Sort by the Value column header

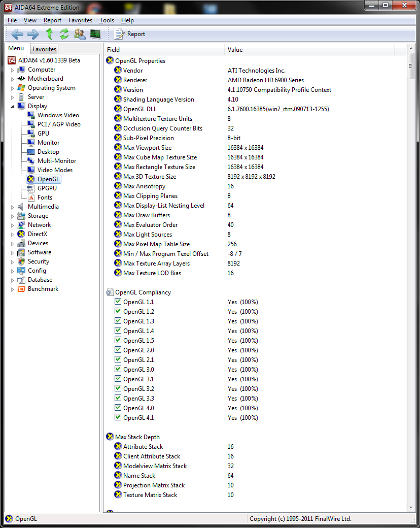pyautogui.click(x=309, y=50)
